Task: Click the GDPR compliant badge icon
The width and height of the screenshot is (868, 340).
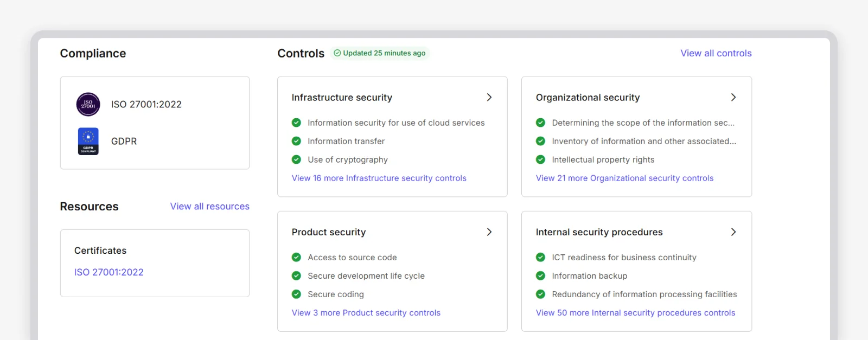Action: 88,141
